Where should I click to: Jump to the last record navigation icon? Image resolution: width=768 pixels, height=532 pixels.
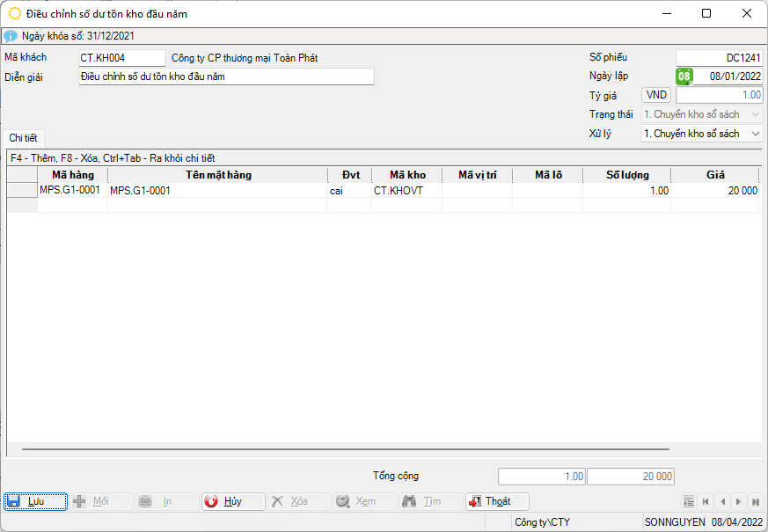[x=755, y=501]
